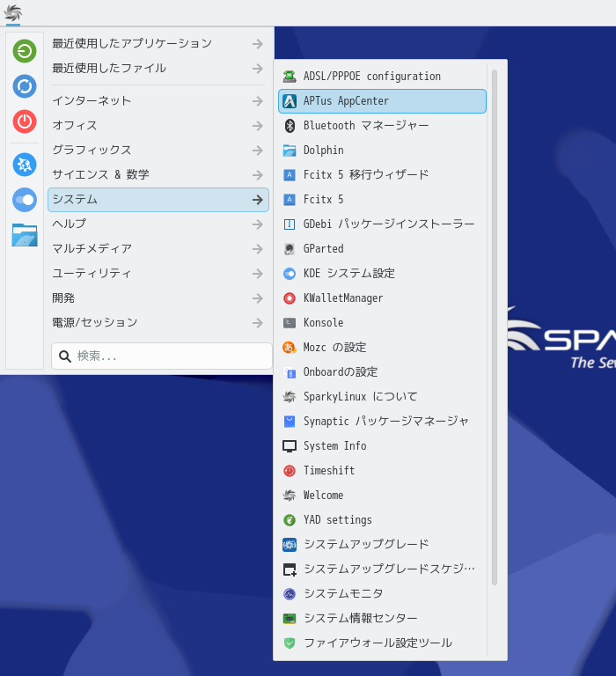Click the system settings toggle icon in sidebar
The image size is (616, 676).
pyautogui.click(x=25, y=200)
